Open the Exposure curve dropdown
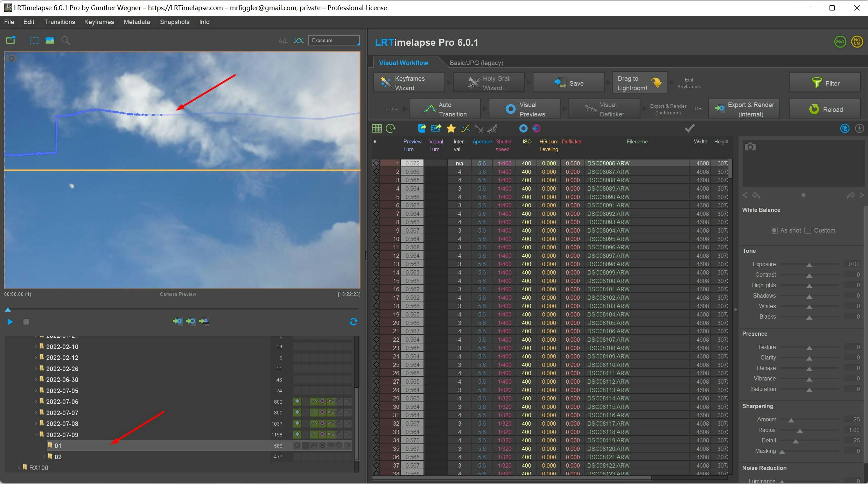868x484 pixels. pos(334,41)
